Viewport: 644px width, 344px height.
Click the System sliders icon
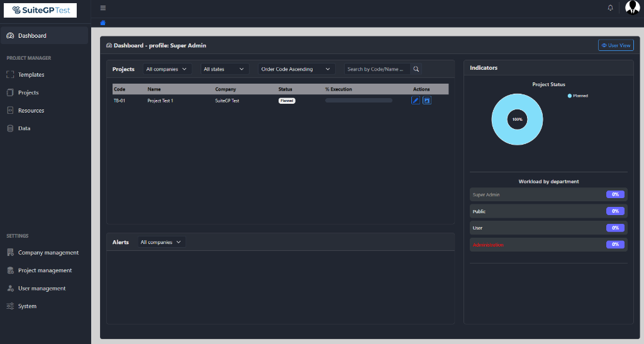coord(10,306)
